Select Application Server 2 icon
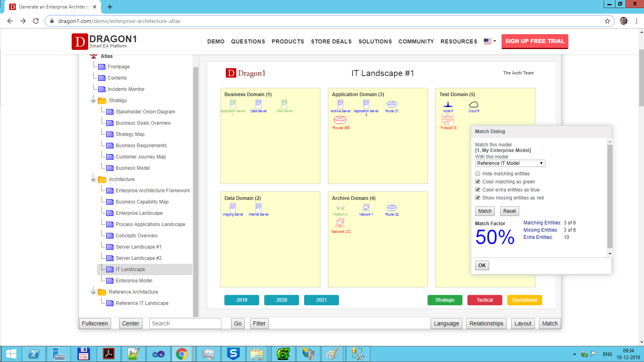The image size is (644, 362). [x=366, y=105]
